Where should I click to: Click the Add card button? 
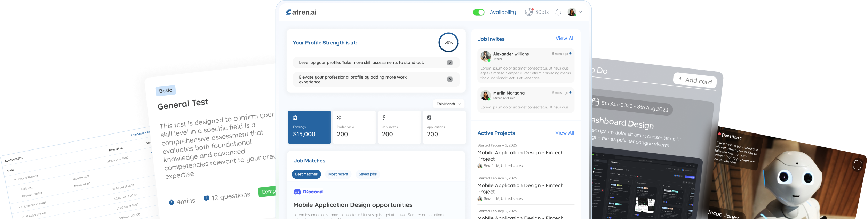coord(695,80)
